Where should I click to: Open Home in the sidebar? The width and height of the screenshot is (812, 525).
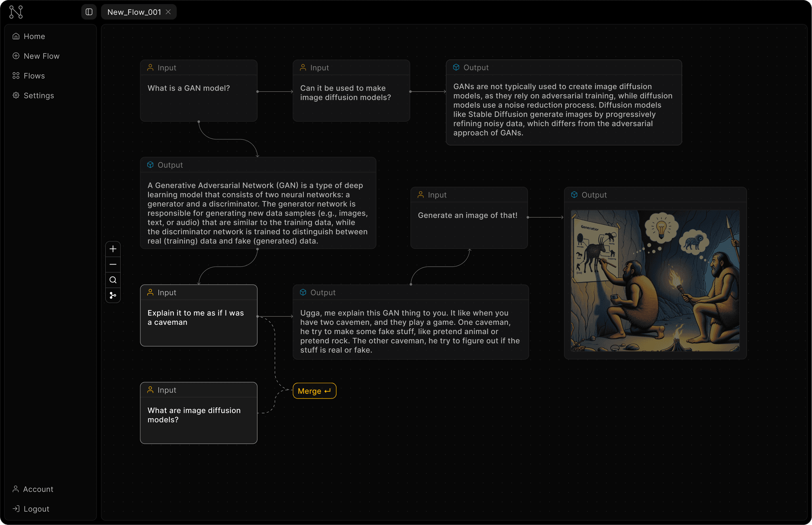(34, 36)
